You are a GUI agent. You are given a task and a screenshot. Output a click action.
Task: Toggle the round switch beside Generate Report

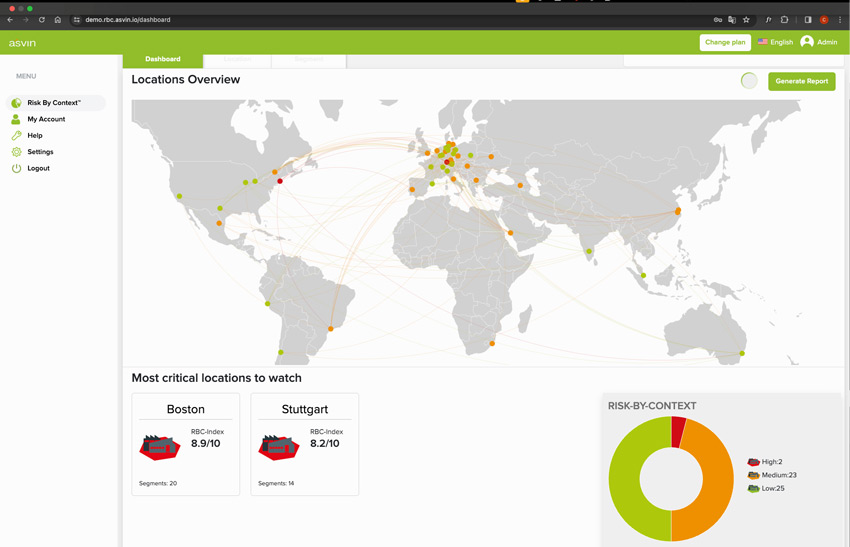(x=749, y=81)
